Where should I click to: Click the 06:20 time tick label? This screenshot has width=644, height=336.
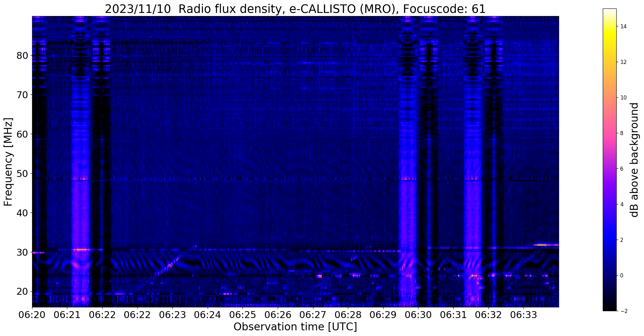pos(32,315)
